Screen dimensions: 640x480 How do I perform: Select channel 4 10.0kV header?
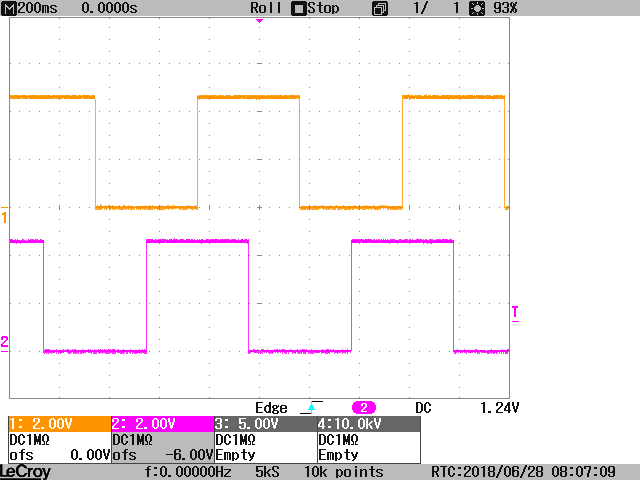369,424
